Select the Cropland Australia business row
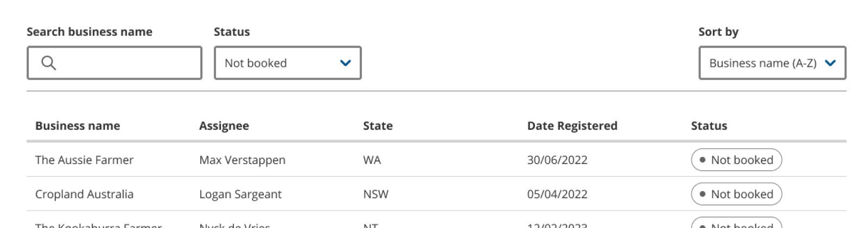 pyautogui.click(x=84, y=194)
